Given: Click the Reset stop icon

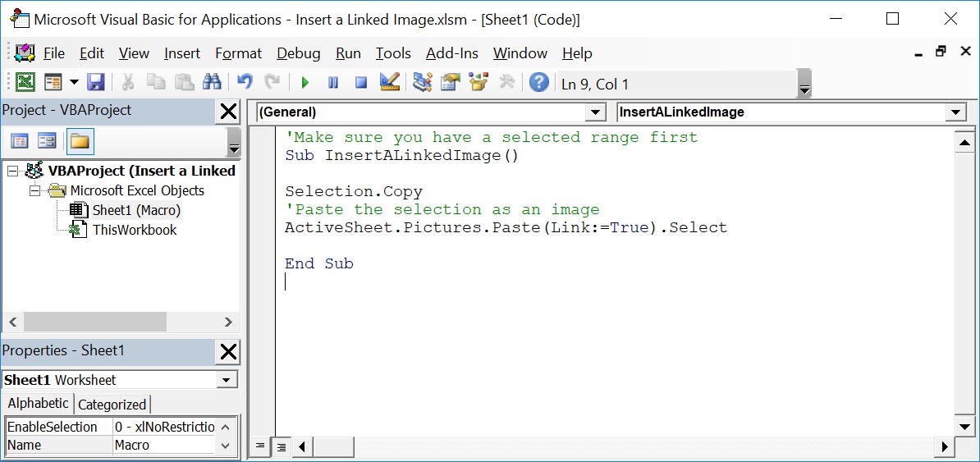Looking at the screenshot, I should click(360, 83).
